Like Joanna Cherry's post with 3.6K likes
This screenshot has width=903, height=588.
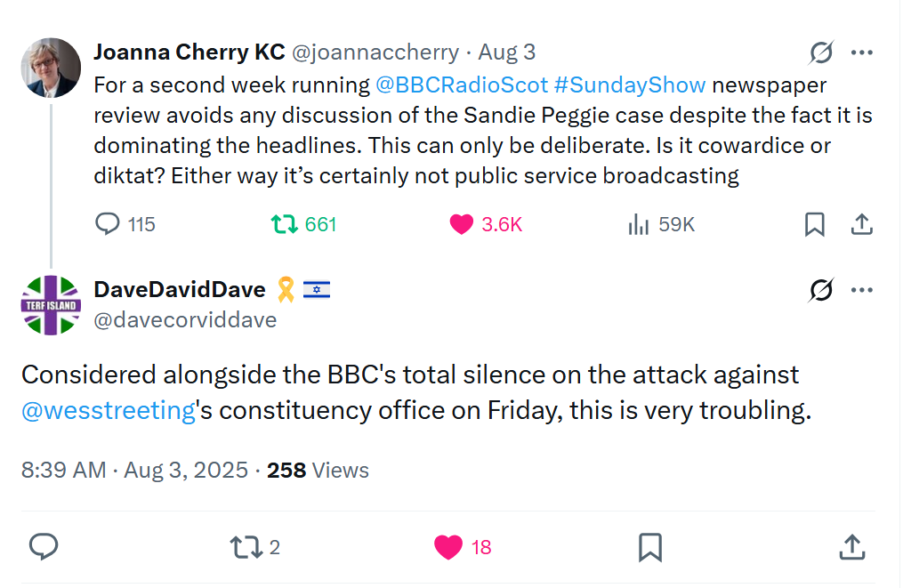click(x=462, y=224)
